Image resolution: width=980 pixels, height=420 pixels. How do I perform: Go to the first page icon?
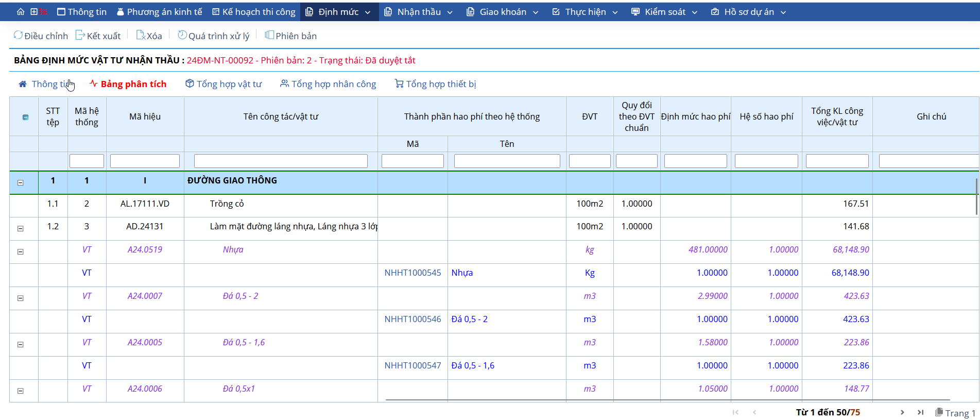point(735,412)
